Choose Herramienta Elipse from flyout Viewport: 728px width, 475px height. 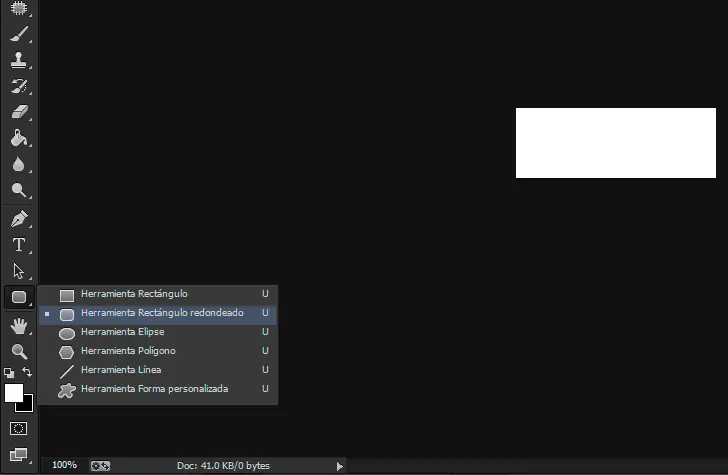[158, 332]
